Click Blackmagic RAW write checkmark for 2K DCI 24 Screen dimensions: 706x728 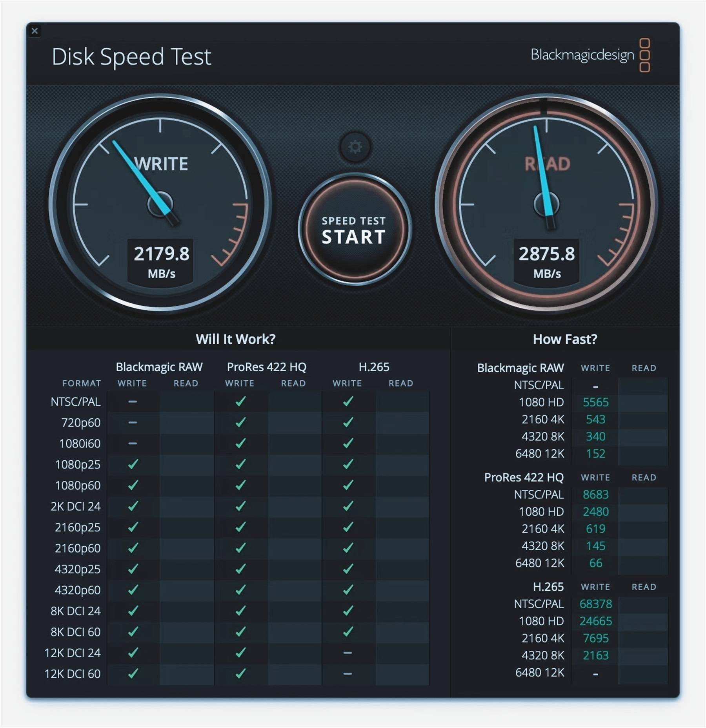(133, 506)
